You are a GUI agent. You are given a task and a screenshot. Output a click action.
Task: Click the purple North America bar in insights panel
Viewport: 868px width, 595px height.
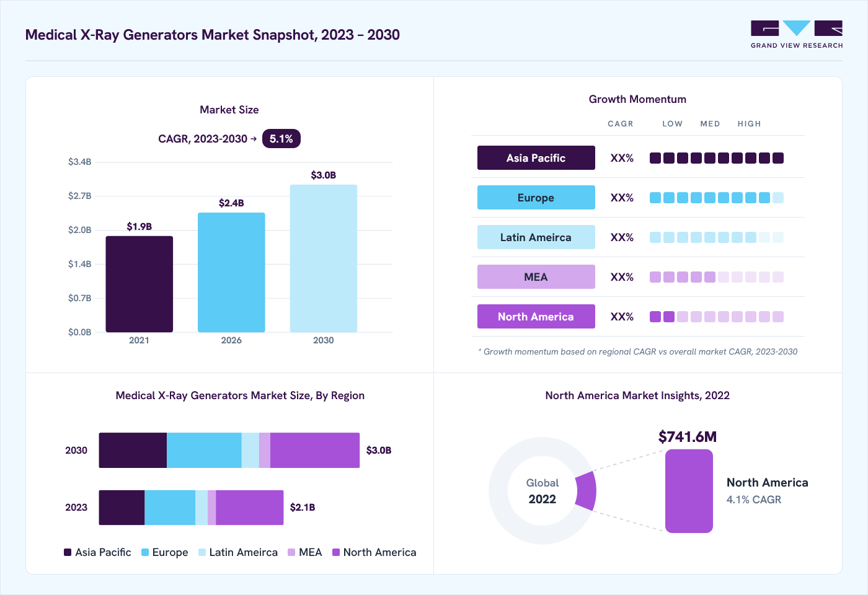[x=689, y=491]
